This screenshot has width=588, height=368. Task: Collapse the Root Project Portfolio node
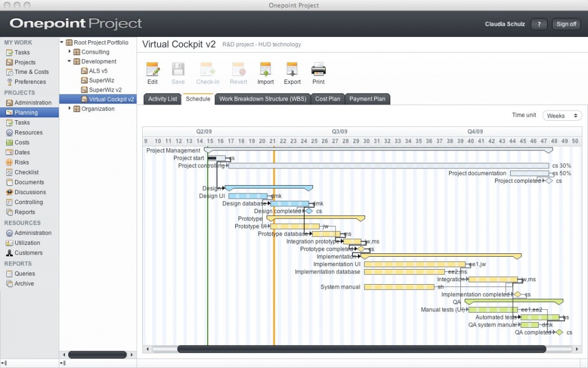62,43
